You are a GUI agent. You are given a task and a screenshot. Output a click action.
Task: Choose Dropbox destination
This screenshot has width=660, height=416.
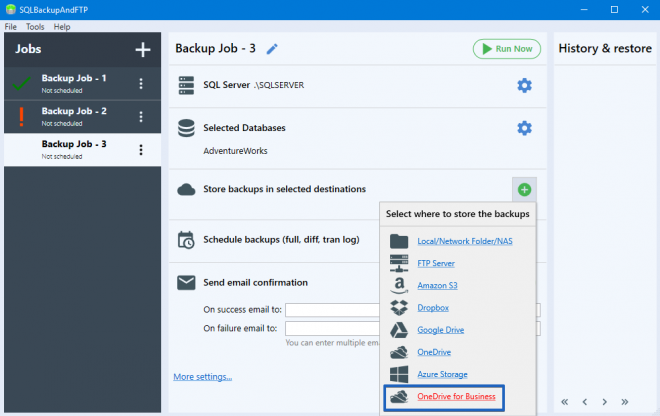[433, 308]
